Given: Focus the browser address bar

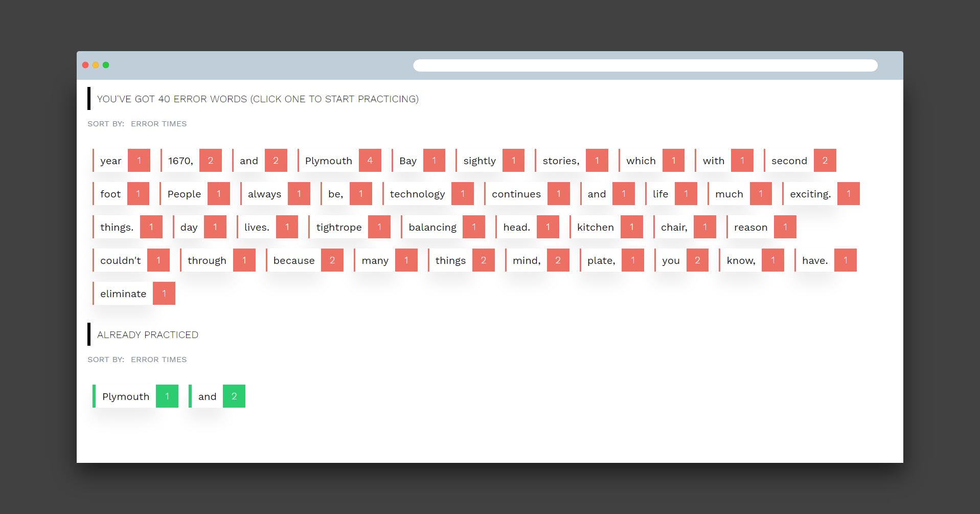Looking at the screenshot, I should [645, 65].
